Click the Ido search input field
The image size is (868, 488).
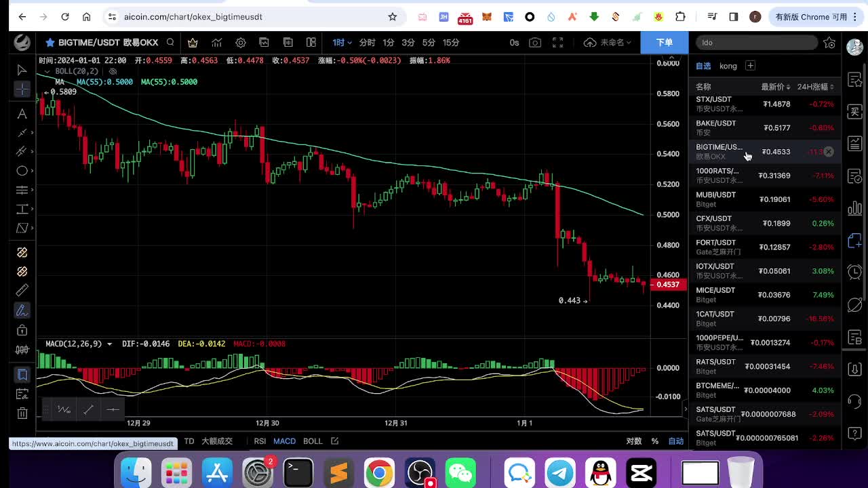coord(757,43)
